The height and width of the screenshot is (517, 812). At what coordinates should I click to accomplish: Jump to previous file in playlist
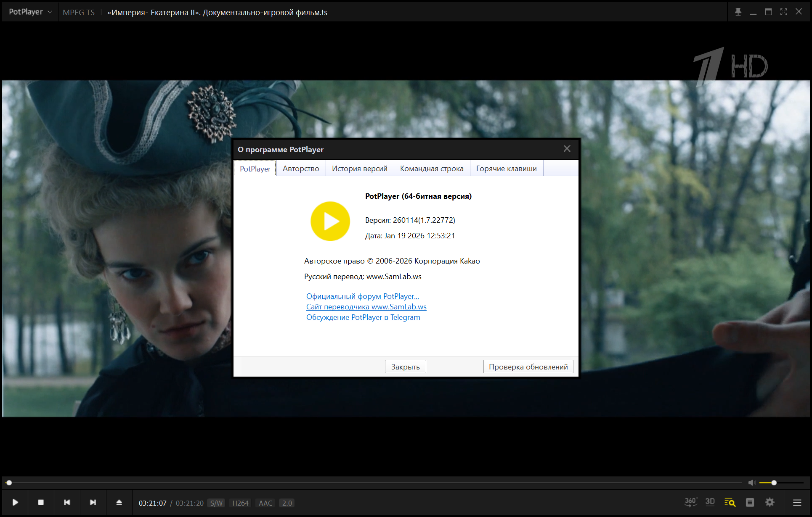tap(67, 502)
